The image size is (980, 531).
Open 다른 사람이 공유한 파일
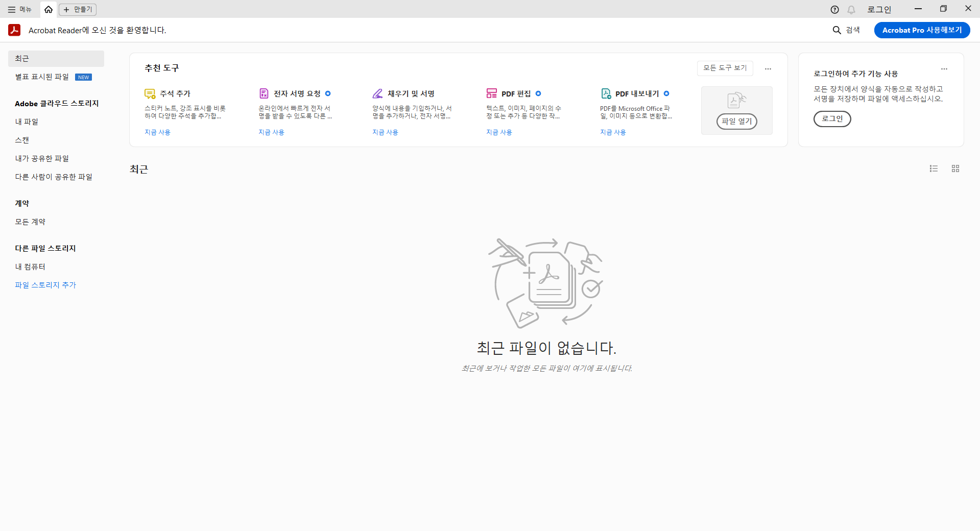coord(54,177)
